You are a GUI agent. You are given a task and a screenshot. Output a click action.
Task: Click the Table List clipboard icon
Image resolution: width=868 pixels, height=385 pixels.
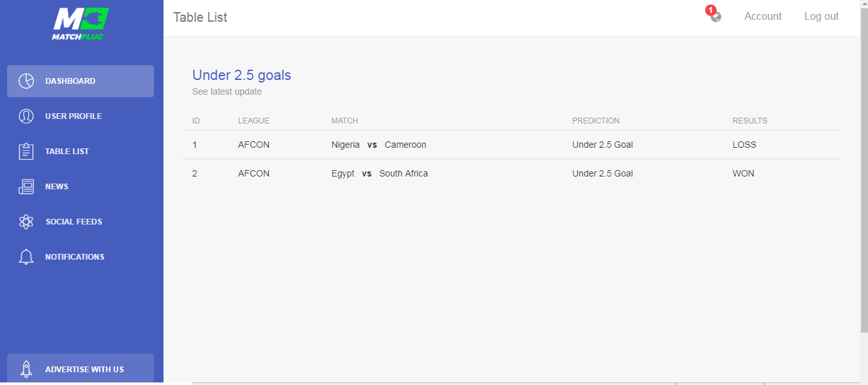26,152
